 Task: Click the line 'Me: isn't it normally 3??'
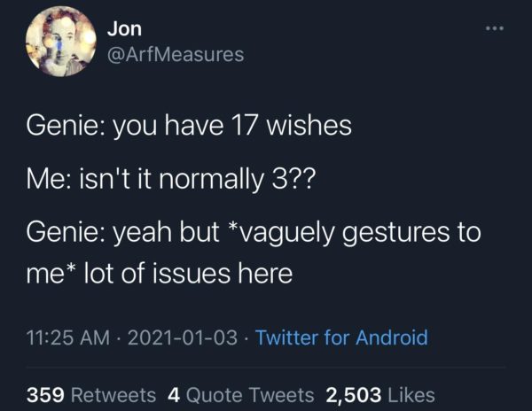pos(176,180)
